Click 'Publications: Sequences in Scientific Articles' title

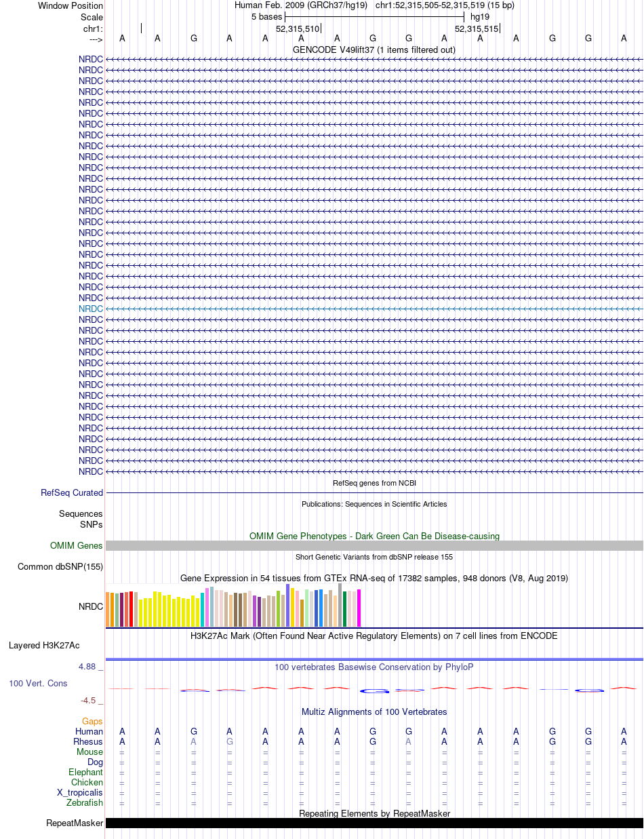pyautogui.click(x=374, y=504)
